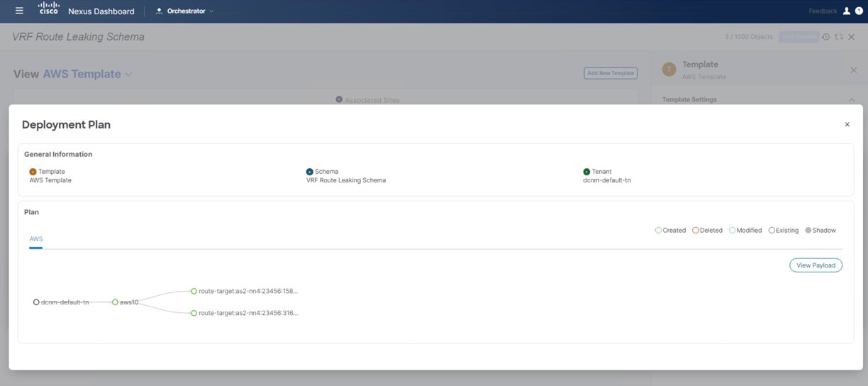868x386 pixels.
Task: Collapse the Template Settings section
Action: pos(852,99)
